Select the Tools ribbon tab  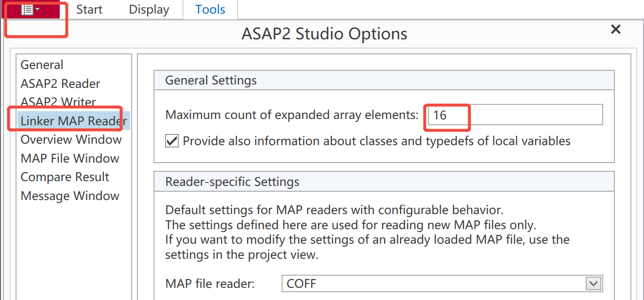[210, 10]
